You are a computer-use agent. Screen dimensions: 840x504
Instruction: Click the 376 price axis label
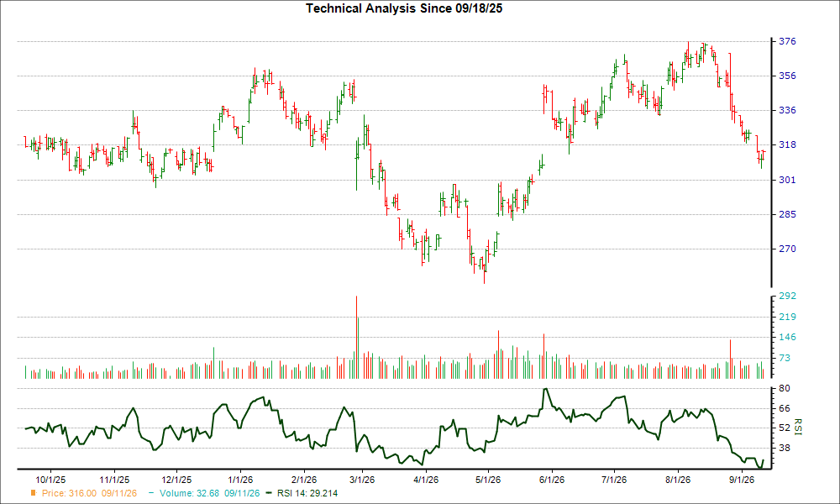787,41
